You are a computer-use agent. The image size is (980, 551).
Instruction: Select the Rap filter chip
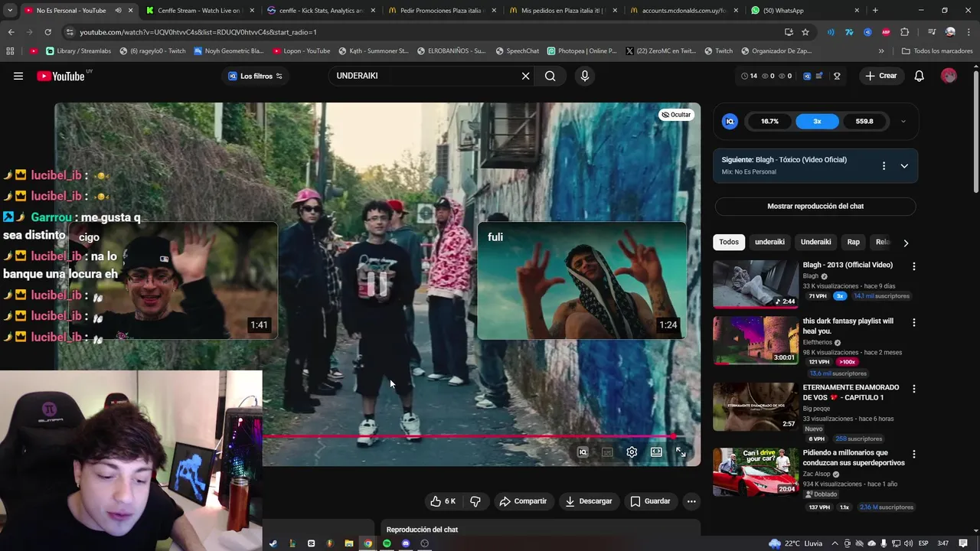(x=853, y=242)
